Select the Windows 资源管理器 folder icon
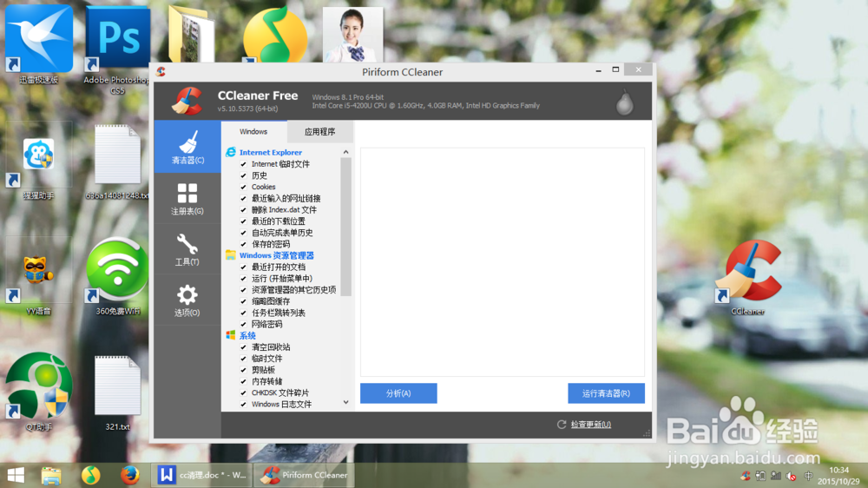The width and height of the screenshot is (868, 488). (231, 255)
